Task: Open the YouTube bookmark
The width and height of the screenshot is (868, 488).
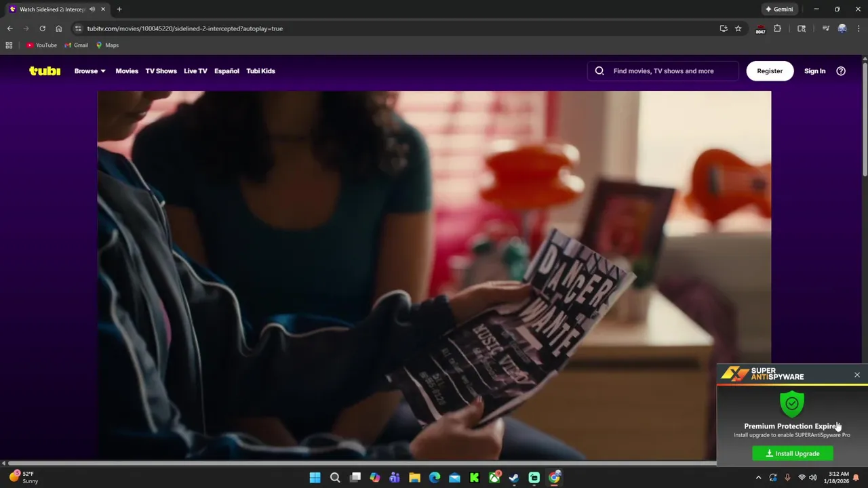Action: point(41,45)
